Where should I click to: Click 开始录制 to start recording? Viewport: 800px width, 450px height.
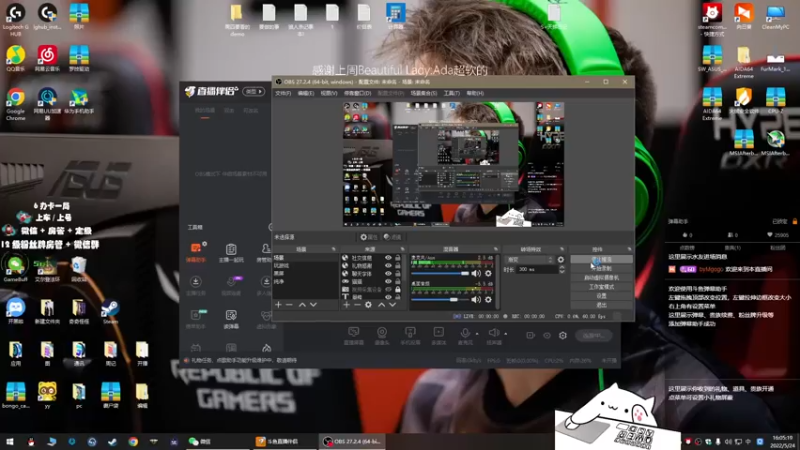pyautogui.click(x=602, y=268)
